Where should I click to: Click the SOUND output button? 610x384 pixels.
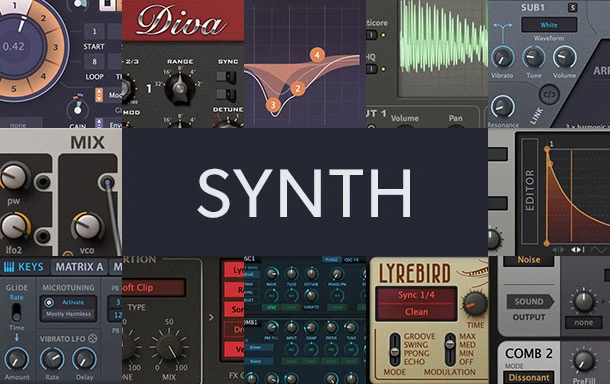(x=530, y=302)
